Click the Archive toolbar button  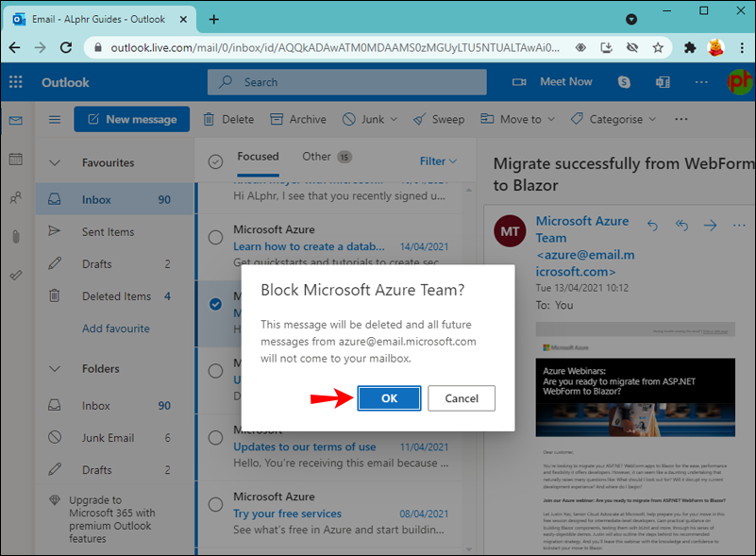[298, 119]
